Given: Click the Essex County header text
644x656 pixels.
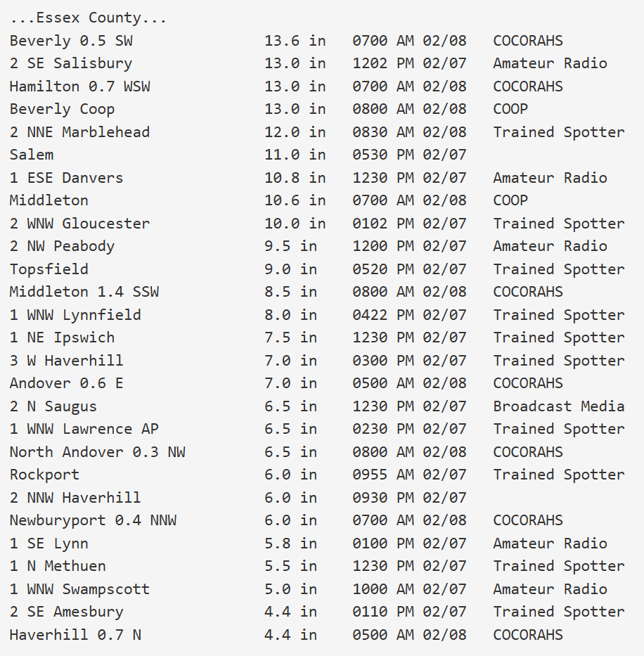Looking at the screenshot, I should point(88,18).
